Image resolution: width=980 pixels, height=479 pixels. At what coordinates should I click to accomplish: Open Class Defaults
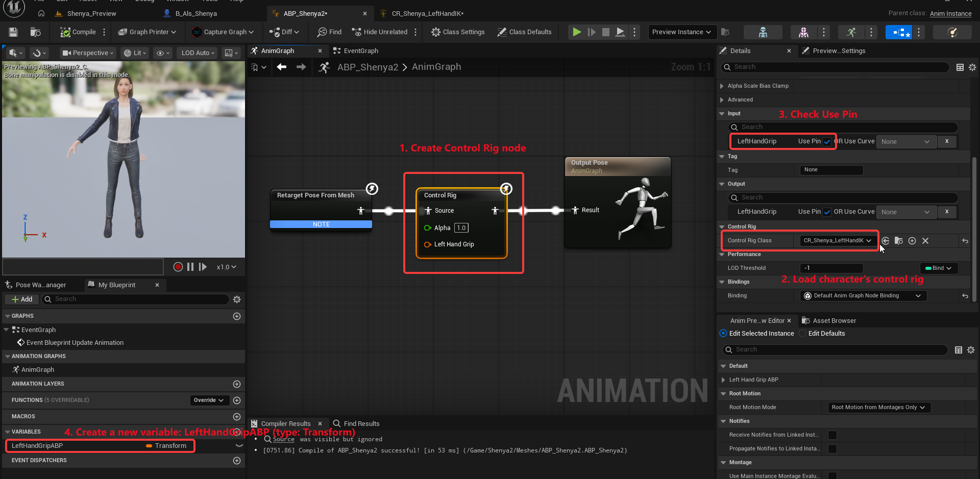(x=524, y=32)
